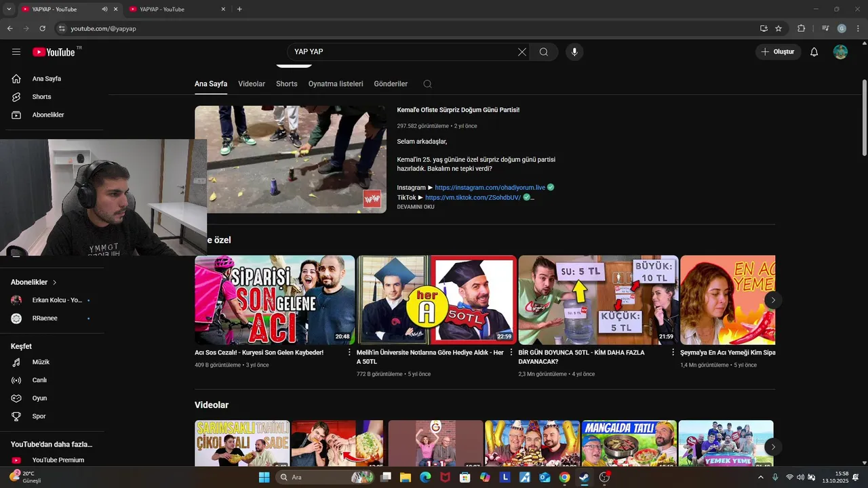Open the Chrome tab search dropdown
This screenshot has width=868, height=488.
pos(9,9)
